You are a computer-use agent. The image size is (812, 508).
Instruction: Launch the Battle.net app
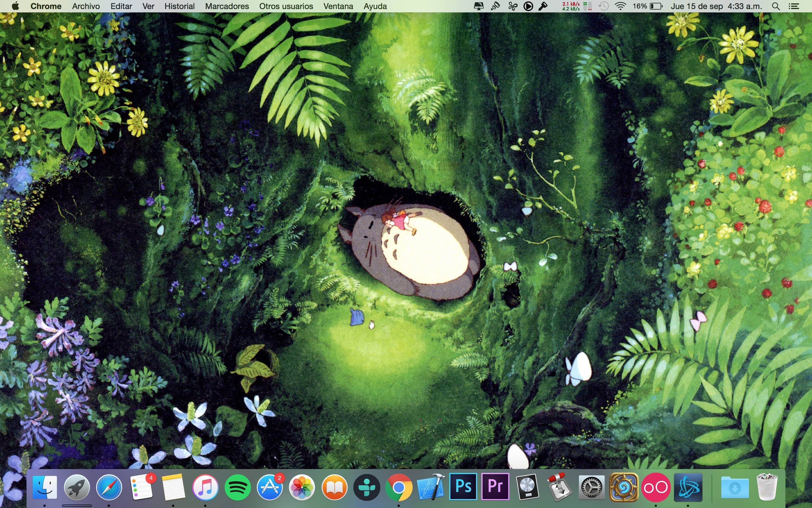pyautogui.click(x=688, y=487)
